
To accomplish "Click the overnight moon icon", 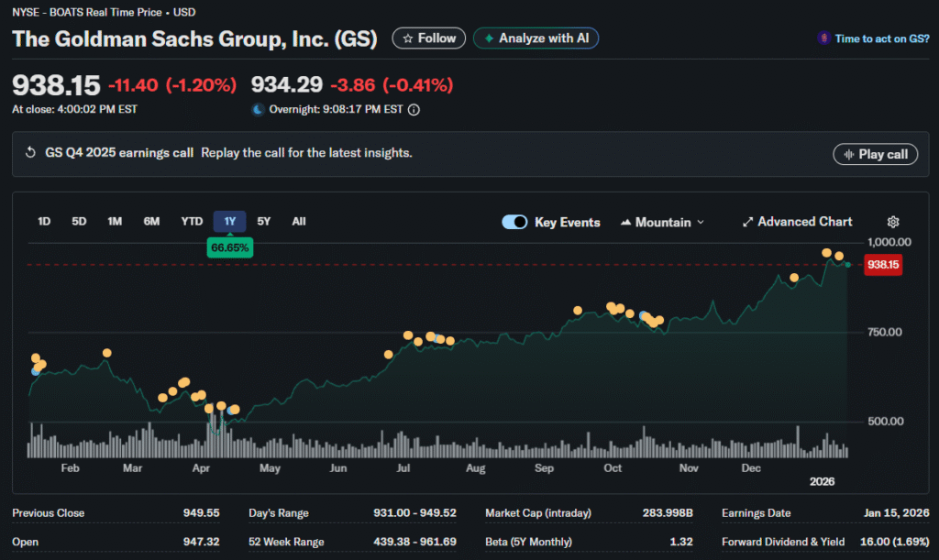I will click(x=258, y=110).
